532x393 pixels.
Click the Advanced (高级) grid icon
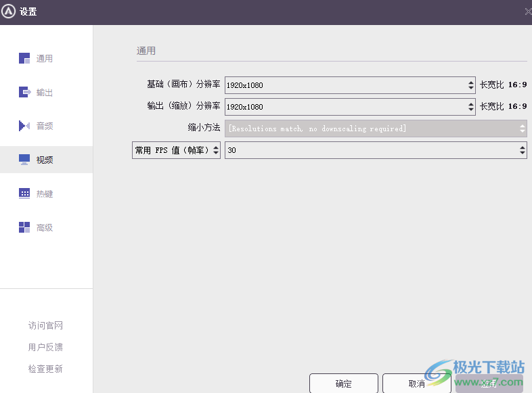24,227
